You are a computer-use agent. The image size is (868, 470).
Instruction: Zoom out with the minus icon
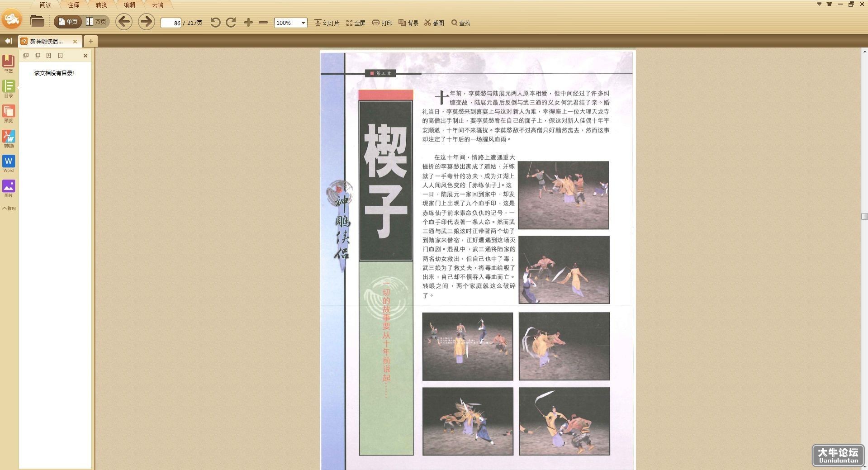pos(263,22)
